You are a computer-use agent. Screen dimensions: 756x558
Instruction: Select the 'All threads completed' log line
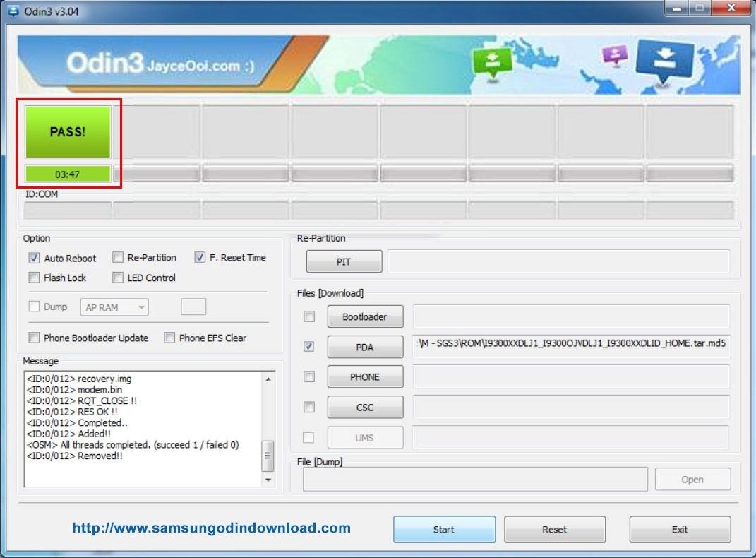(x=133, y=445)
